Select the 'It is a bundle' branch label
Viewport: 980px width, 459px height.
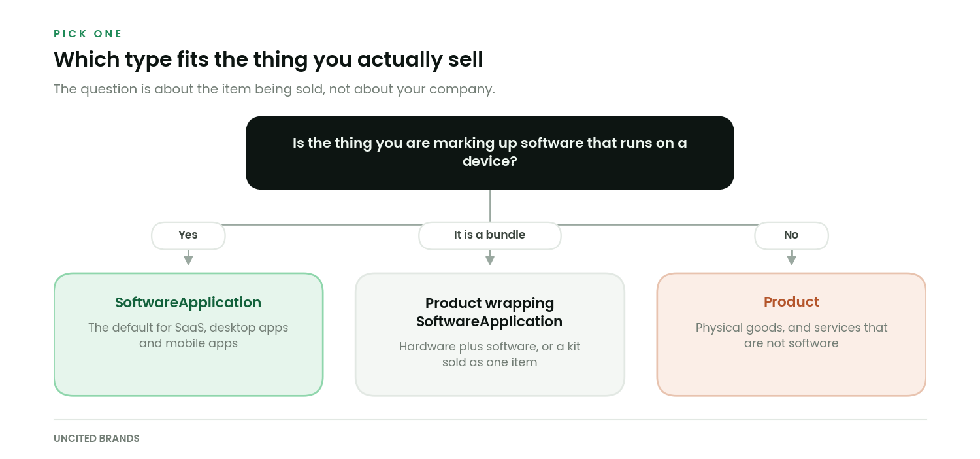(x=490, y=235)
